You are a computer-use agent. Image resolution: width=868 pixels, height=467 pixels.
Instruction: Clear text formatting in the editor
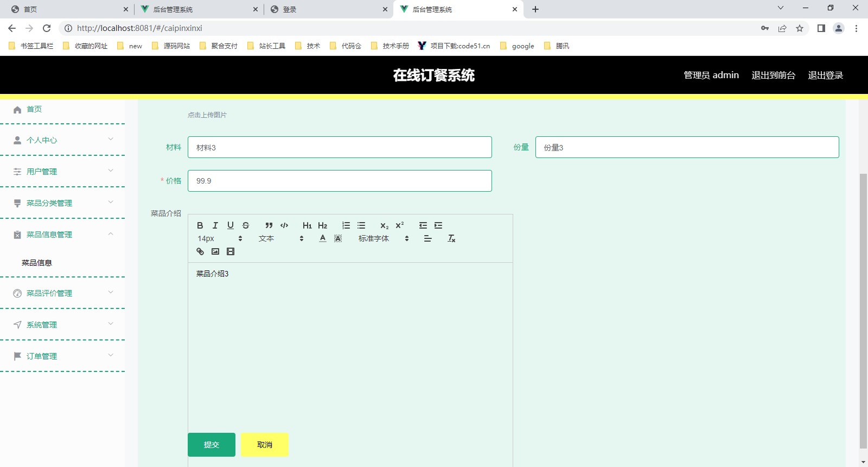click(x=451, y=238)
